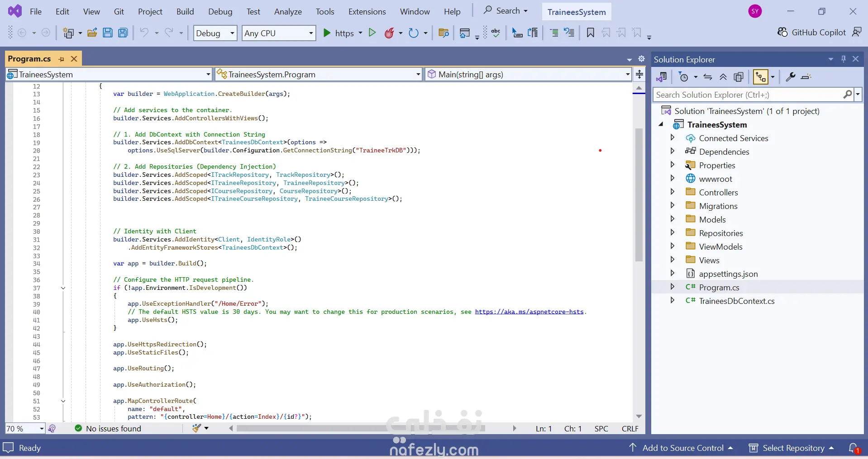Open the Extensions menu

[367, 12]
